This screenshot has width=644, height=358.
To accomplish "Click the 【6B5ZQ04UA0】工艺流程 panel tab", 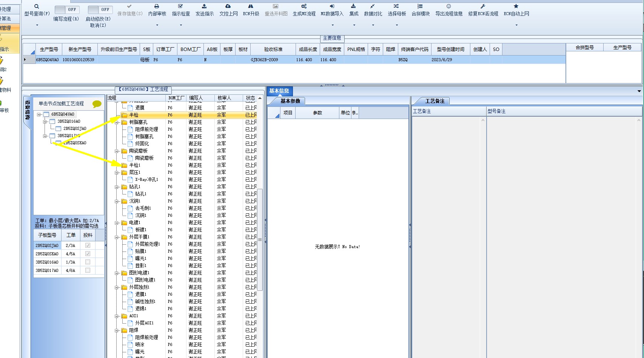I will pyautogui.click(x=143, y=89).
